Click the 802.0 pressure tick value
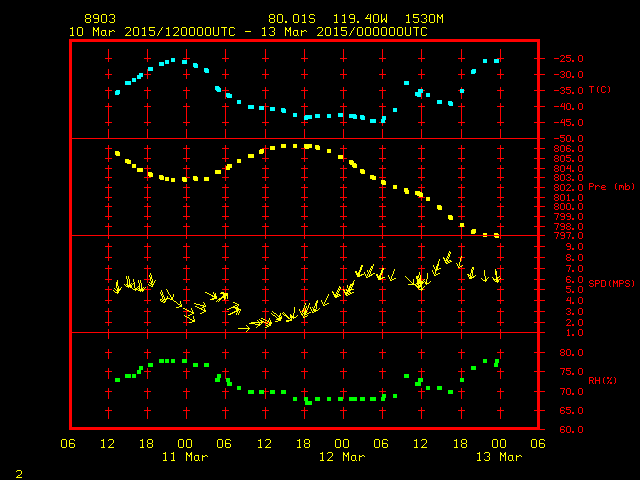Viewport: 640px width, 480px height. click(569, 188)
